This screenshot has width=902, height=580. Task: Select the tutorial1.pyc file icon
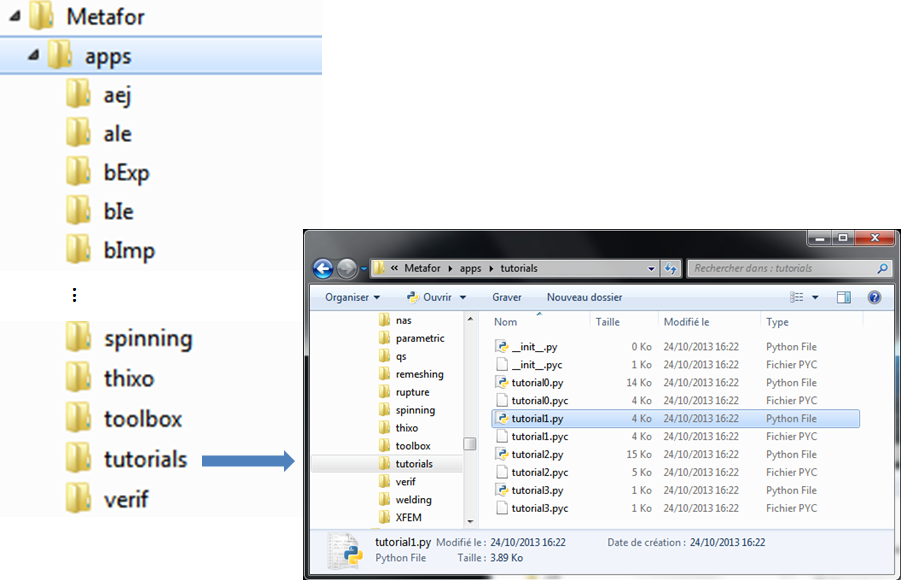point(502,436)
